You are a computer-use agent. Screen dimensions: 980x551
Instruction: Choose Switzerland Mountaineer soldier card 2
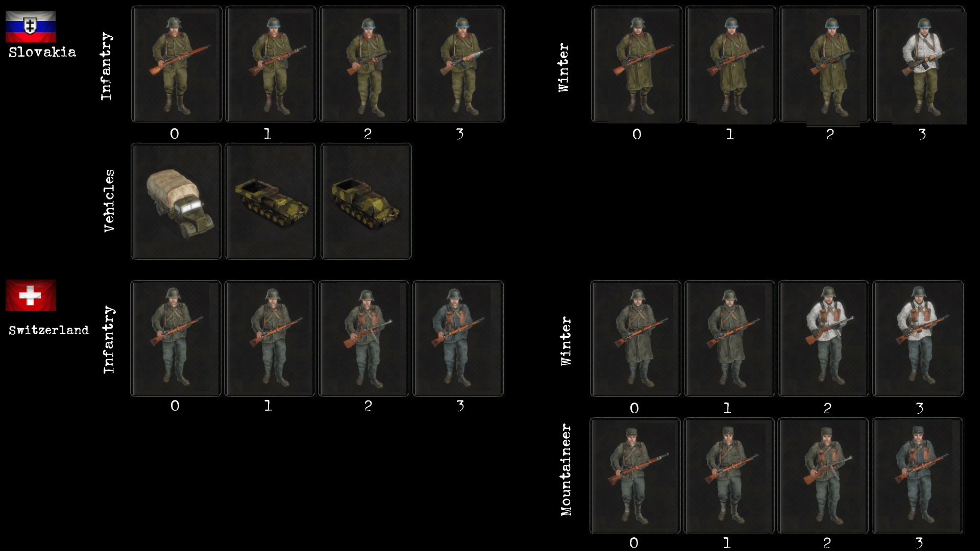point(823,476)
